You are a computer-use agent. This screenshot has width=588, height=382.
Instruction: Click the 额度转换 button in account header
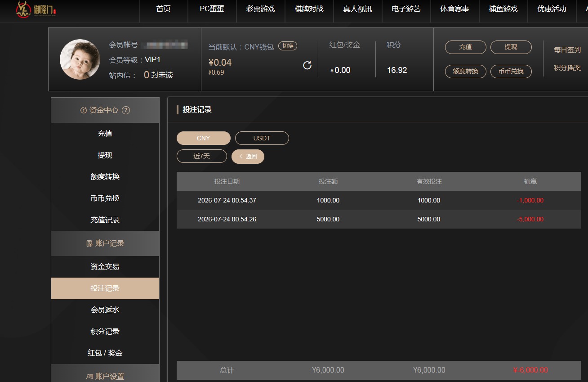click(466, 72)
